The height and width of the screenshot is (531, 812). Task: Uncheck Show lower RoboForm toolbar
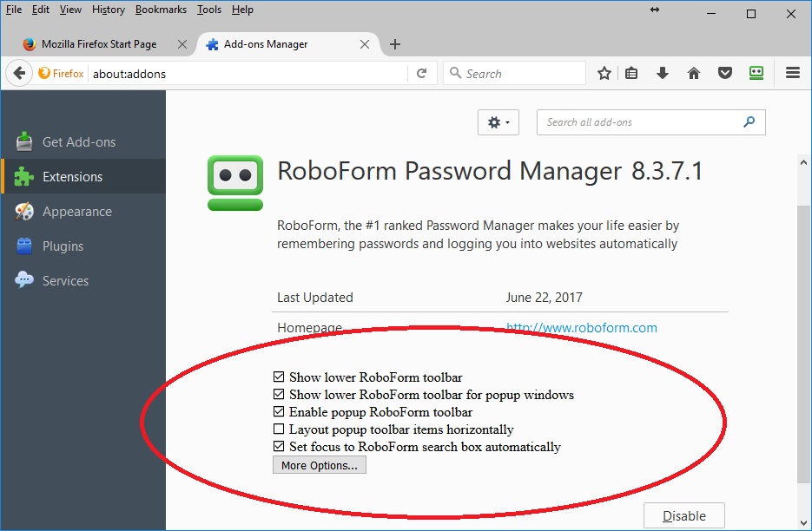279,377
